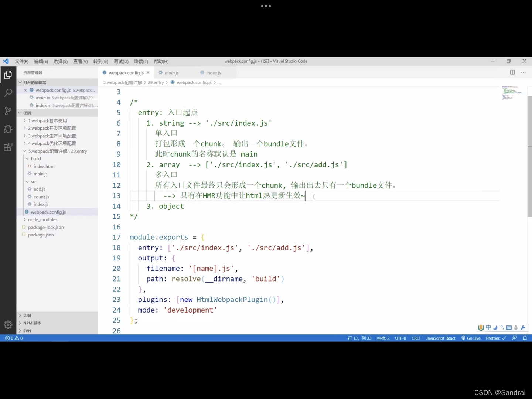Start Go Live server
This screenshot has width=532, height=399.
(471, 338)
